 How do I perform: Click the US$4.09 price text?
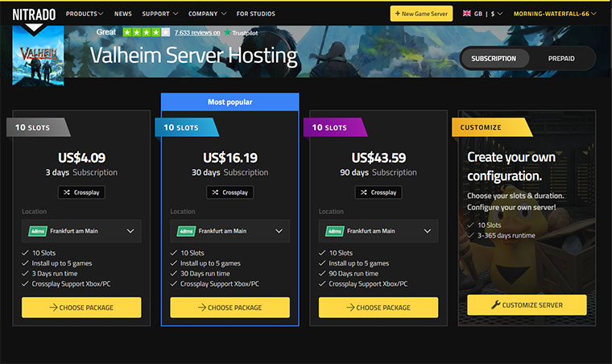(x=81, y=158)
